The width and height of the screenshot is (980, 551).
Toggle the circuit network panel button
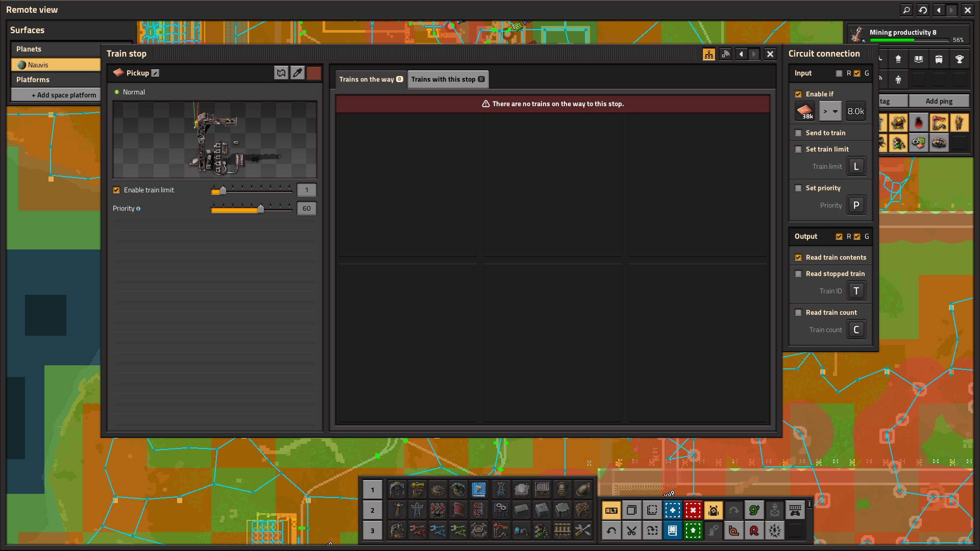point(708,54)
